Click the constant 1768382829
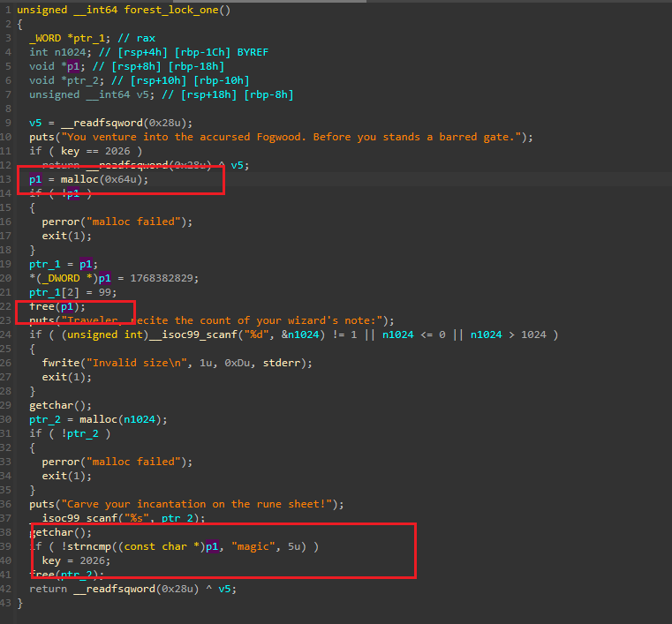Screen dimensions: 672x624 tap(162, 278)
